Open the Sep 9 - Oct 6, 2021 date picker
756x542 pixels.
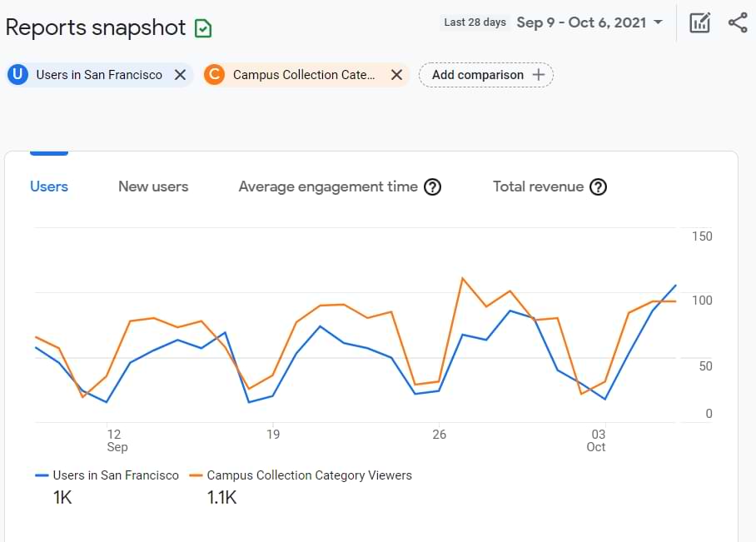point(581,22)
